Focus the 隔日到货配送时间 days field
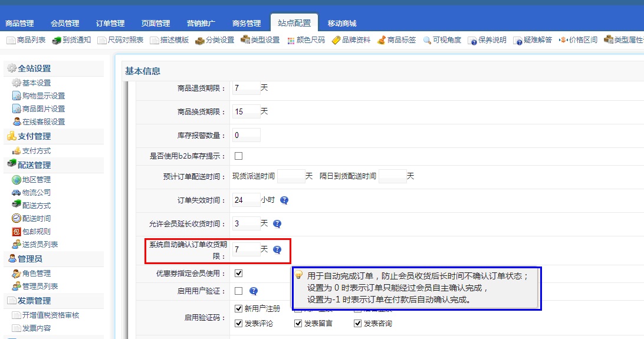Image resolution: width=644 pixels, height=339 pixels. tap(393, 176)
